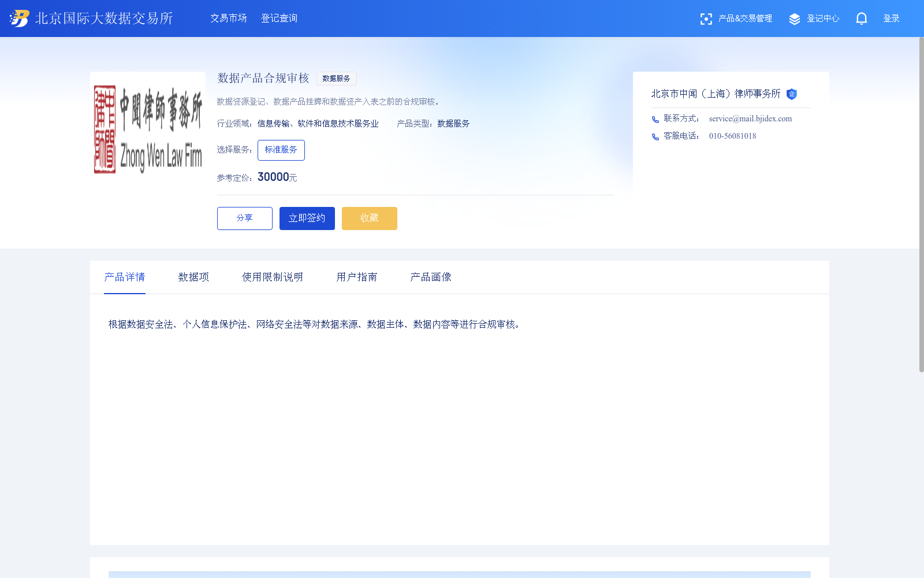Image resolution: width=924 pixels, height=578 pixels.
Task: Switch to the 使用限制说明 tab
Action: click(x=273, y=277)
